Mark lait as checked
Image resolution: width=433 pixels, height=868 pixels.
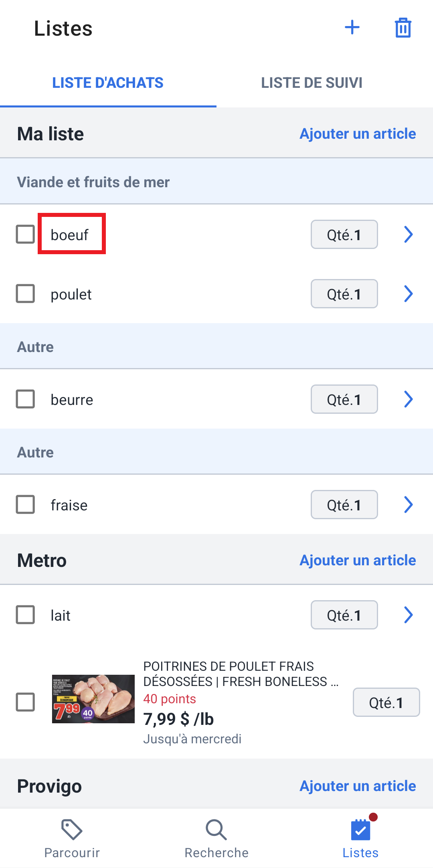pyautogui.click(x=25, y=615)
